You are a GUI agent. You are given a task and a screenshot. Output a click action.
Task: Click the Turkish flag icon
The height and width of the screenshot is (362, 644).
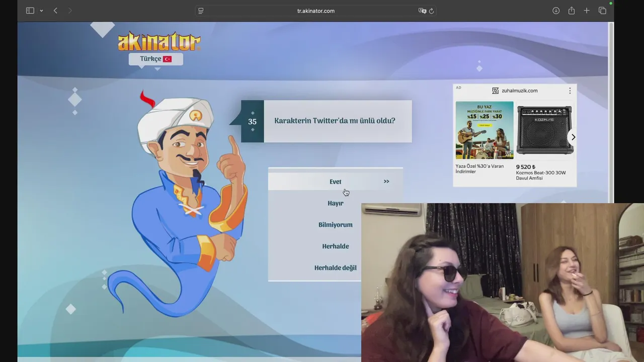pyautogui.click(x=168, y=59)
